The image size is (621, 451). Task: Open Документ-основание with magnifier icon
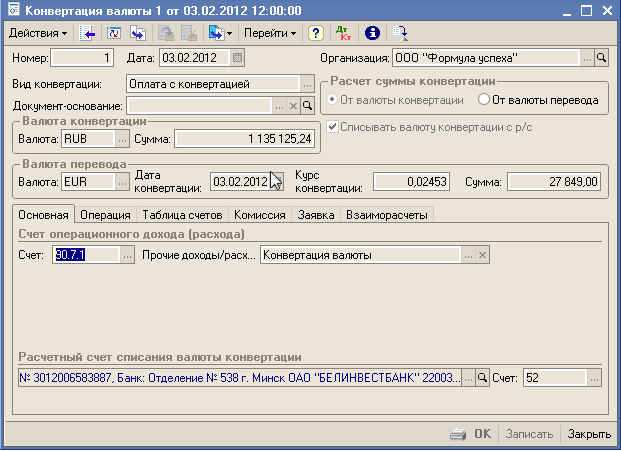307,106
